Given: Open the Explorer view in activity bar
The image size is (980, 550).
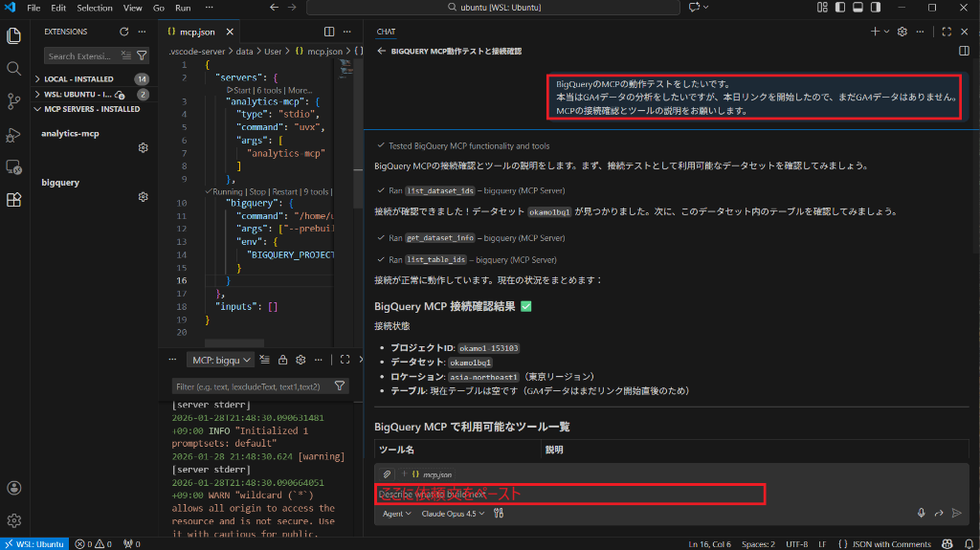Looking at the screenshot, I should [x=13, y=35].
